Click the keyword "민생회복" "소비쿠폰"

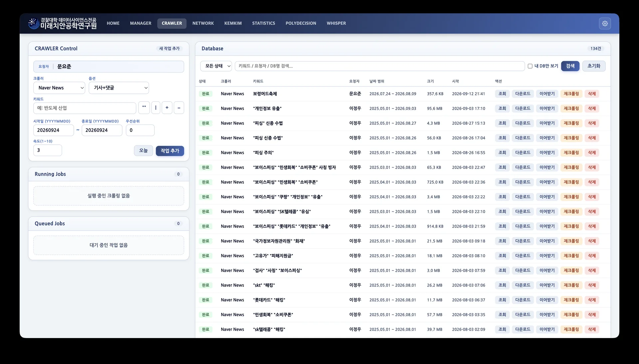click(x=273, y=315)
